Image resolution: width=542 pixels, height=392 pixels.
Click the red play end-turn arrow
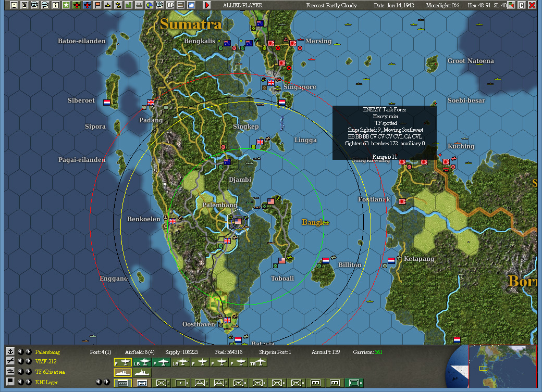click(x=207, y=5)
